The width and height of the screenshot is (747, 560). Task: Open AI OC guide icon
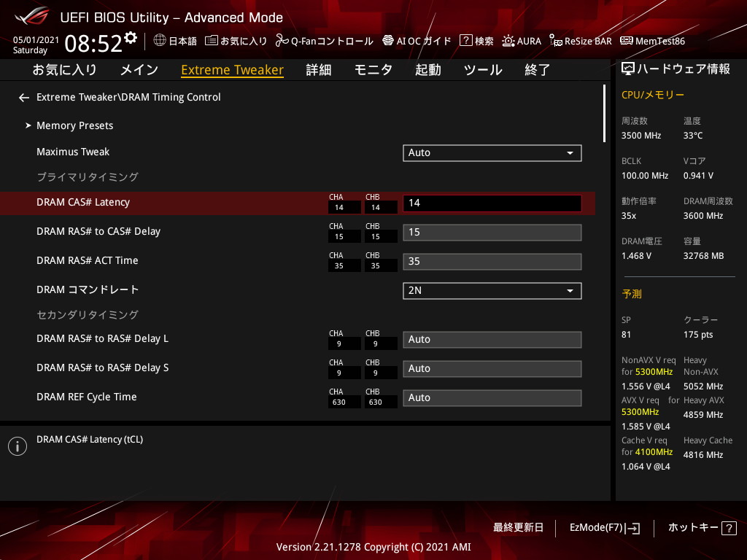point(388,41)
